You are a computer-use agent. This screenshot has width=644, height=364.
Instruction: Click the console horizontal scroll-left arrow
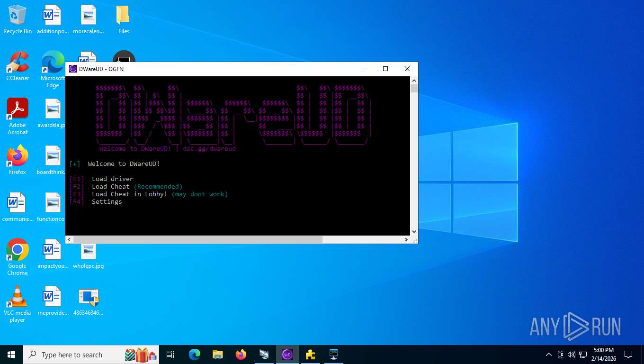coord(70,240)
